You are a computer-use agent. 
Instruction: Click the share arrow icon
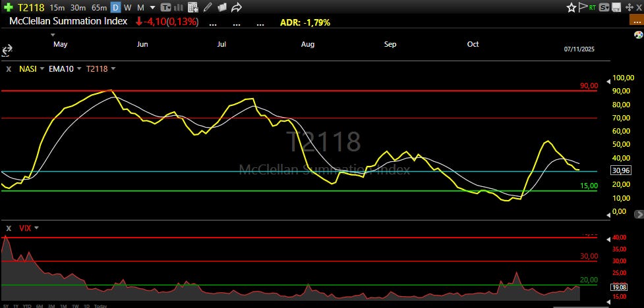(x=237, y=7)
